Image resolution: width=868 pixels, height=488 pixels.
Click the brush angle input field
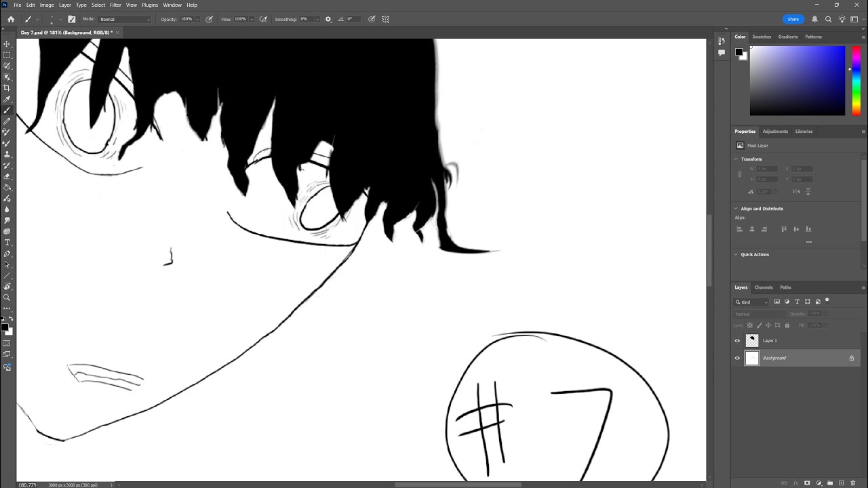[353, 19]
